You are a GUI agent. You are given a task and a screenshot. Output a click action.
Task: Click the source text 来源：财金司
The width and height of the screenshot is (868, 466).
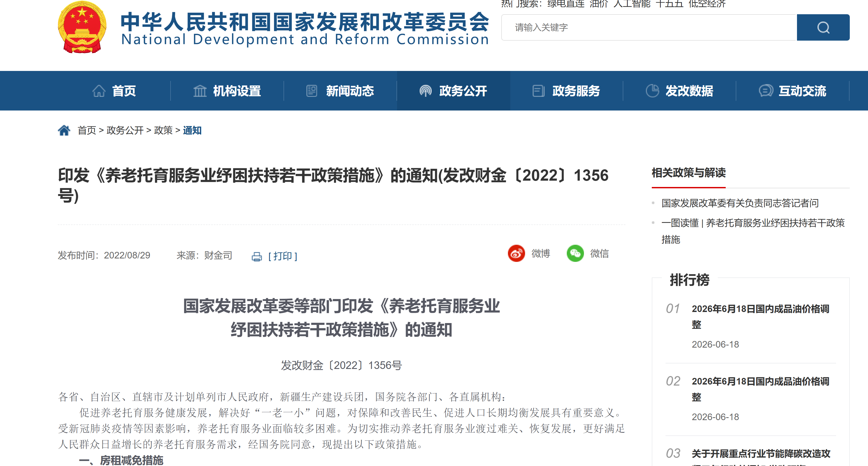(x=204, y=255)
